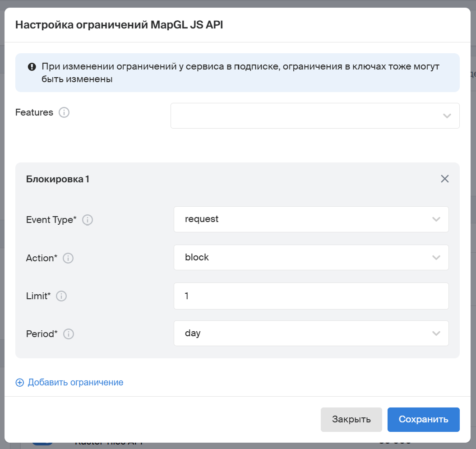Click the info icon beside Action label
476x449 pixels.
click(68, 258)
